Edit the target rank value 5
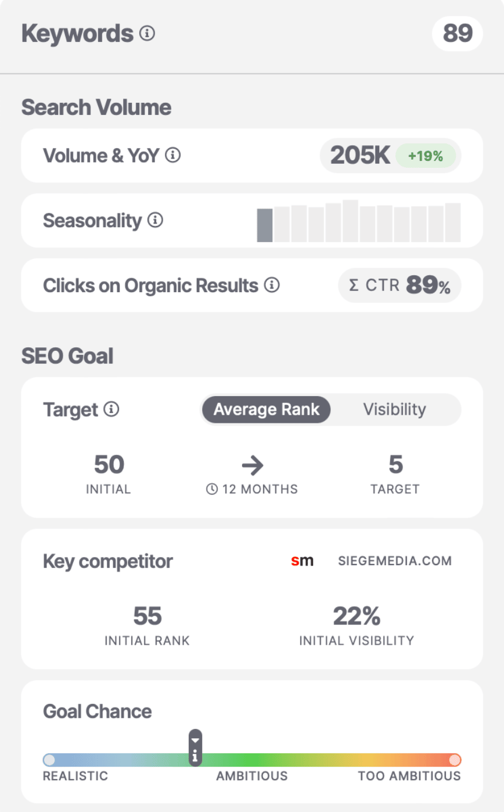Viewport: 504px width, 812px height. click(x=395, y=465)
